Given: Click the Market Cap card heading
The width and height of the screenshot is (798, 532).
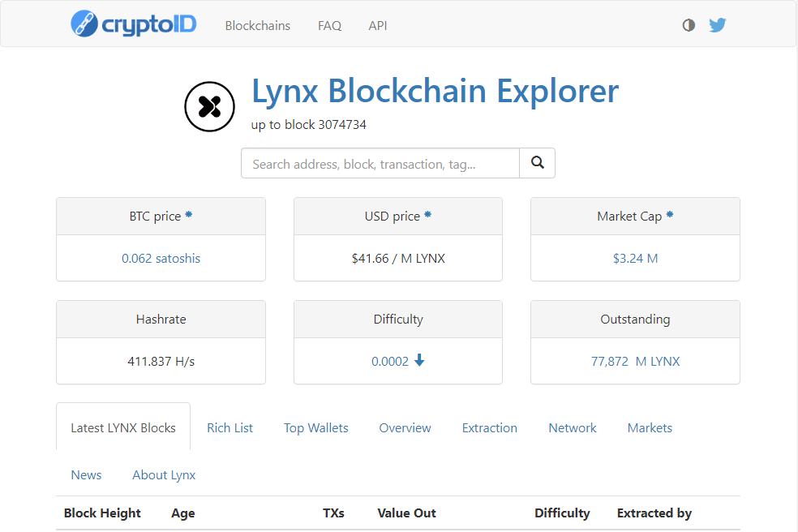Looking at the screenshot, I should pos(629,217).
